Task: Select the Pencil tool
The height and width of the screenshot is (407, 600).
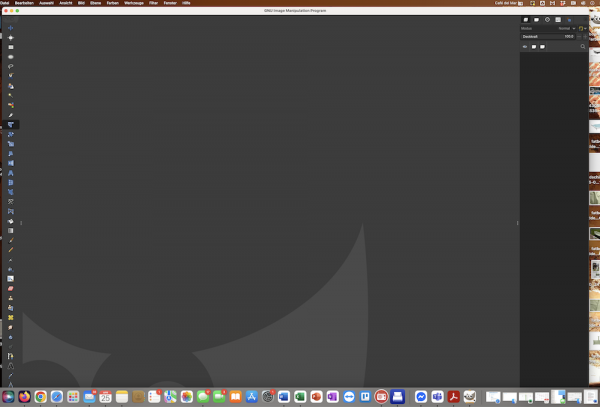Action: [x=11, y=250]
